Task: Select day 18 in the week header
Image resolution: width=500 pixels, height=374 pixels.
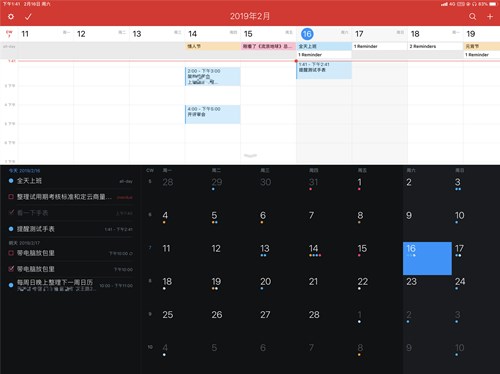Action: 415,34
